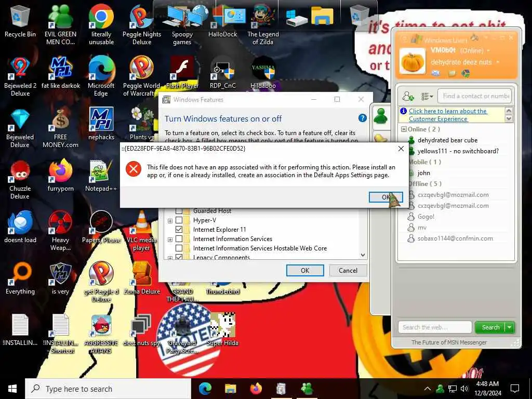Screen dimensions: 532x399
Task: Click taskbar volume speaker icon
Action: (464, 389)
